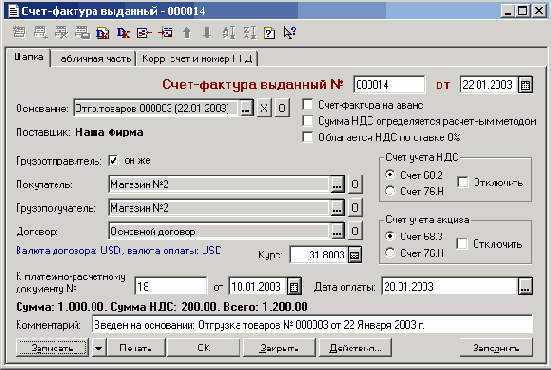The width and height of the screenshot is (551, 370).
Task: Toggle Отключить checkbox in Счет учета акциза
Action: coord(462,244)
